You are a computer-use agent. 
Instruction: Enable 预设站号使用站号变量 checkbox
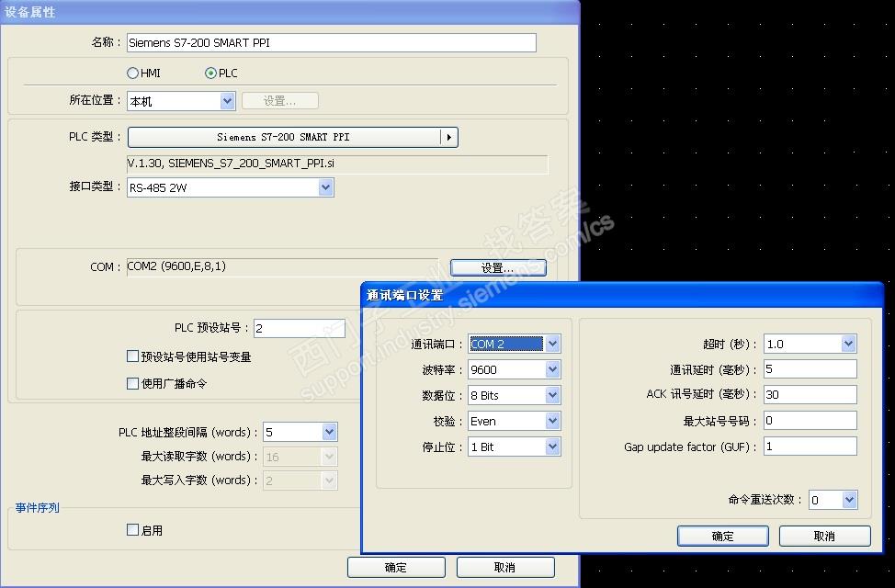(x=132, y=356)
